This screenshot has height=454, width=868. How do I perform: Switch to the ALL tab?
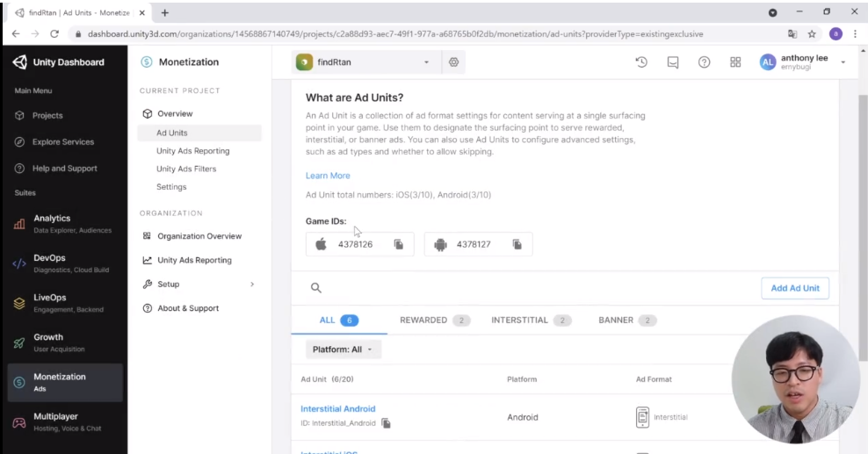[x=339, y=321]
